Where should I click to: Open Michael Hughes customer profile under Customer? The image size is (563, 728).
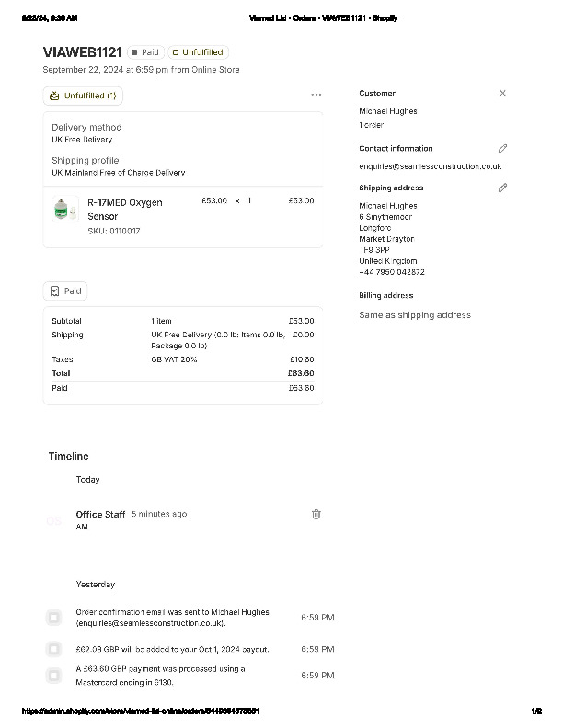387,111
